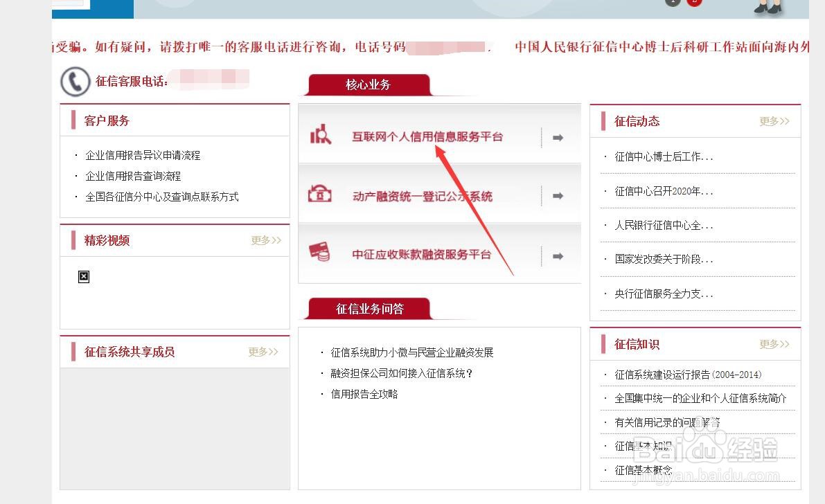The height and width of the screenshot is (504, 825).
Task: Open 全国集中统一的企业和个人征信系统简介
Action: [x=701, y=398]
